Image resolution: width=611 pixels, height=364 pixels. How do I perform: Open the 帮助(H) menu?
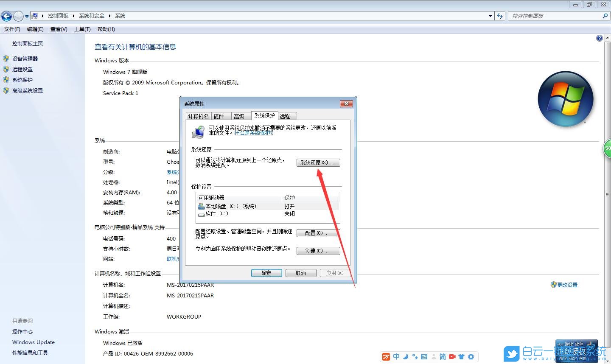pyautogui.click(x=106, y=29)
